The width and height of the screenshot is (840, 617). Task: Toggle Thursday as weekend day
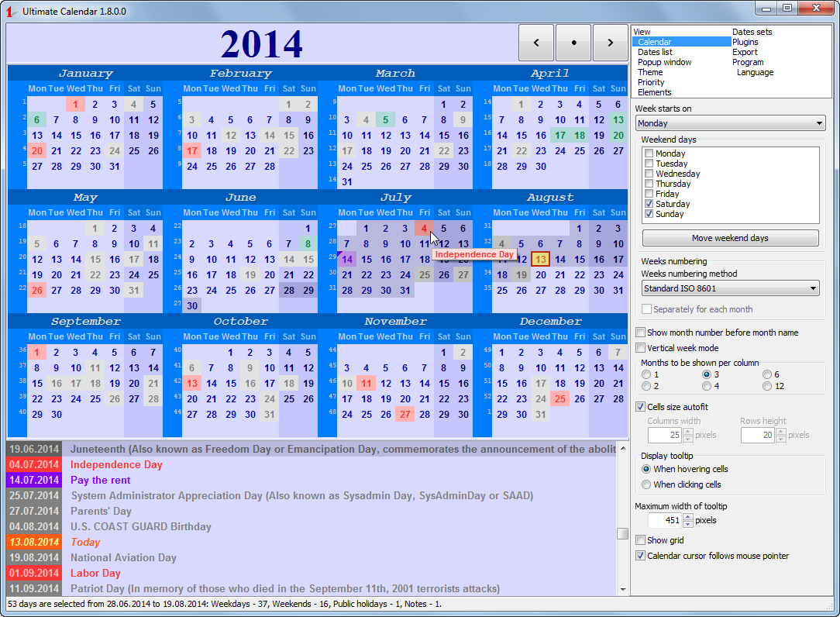pos(649,184)
